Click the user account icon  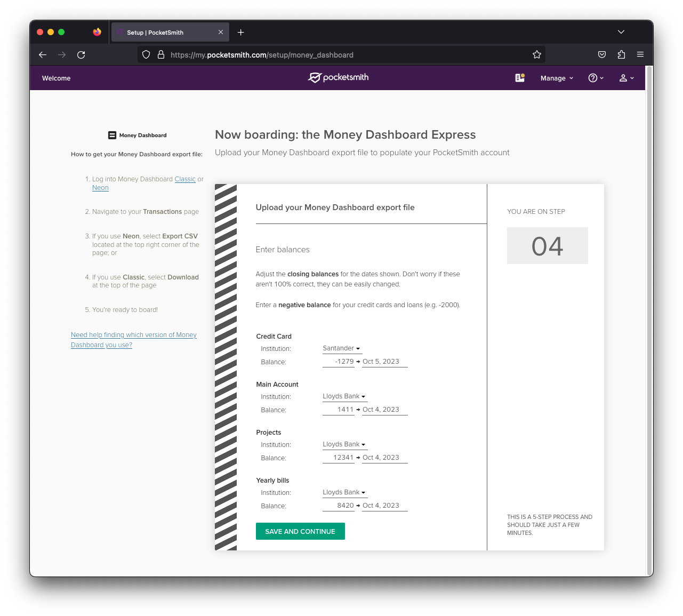coord(624,77)
